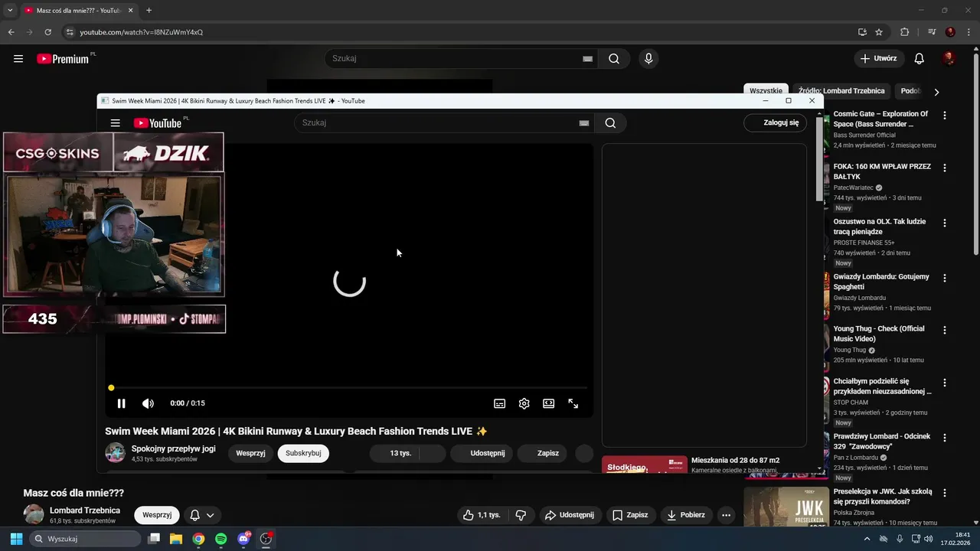980x551 pixels.
Task: Click Udostępnij under the Swim Week video
Action: click(481, 453)
